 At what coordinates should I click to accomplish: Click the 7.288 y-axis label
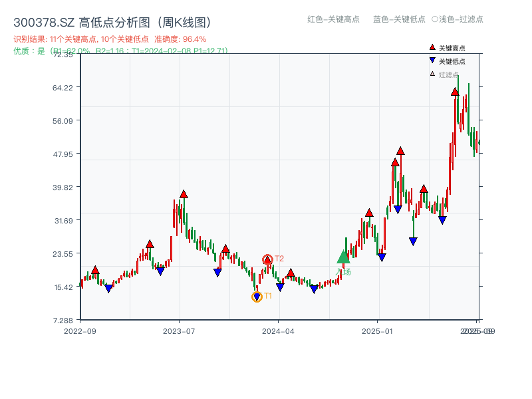click(x=63, y=321)
